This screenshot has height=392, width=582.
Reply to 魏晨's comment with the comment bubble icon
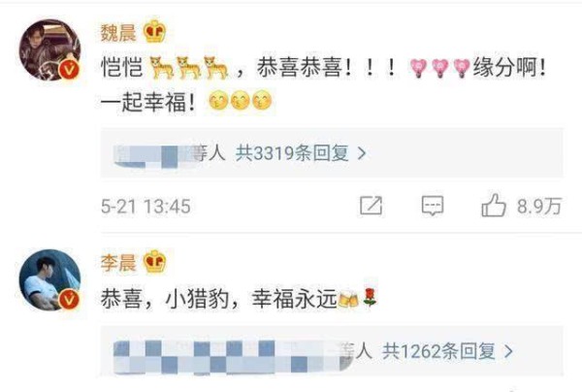433,206
